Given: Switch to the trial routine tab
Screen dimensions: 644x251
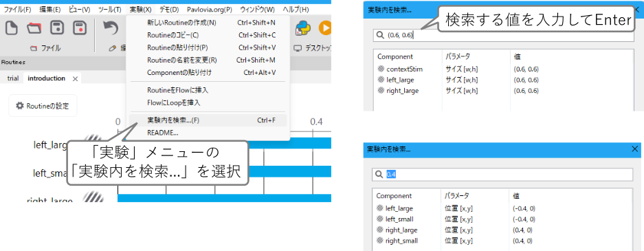Looking at the screenshot, I should 13,78.
